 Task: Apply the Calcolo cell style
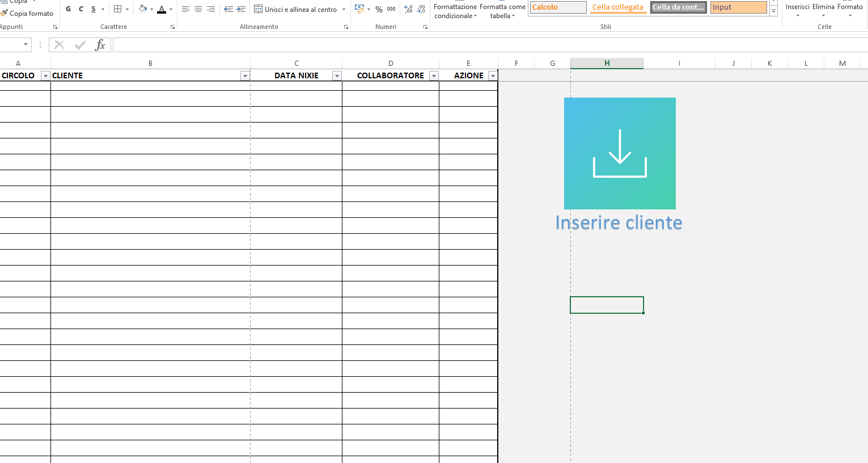coord(558,7)
